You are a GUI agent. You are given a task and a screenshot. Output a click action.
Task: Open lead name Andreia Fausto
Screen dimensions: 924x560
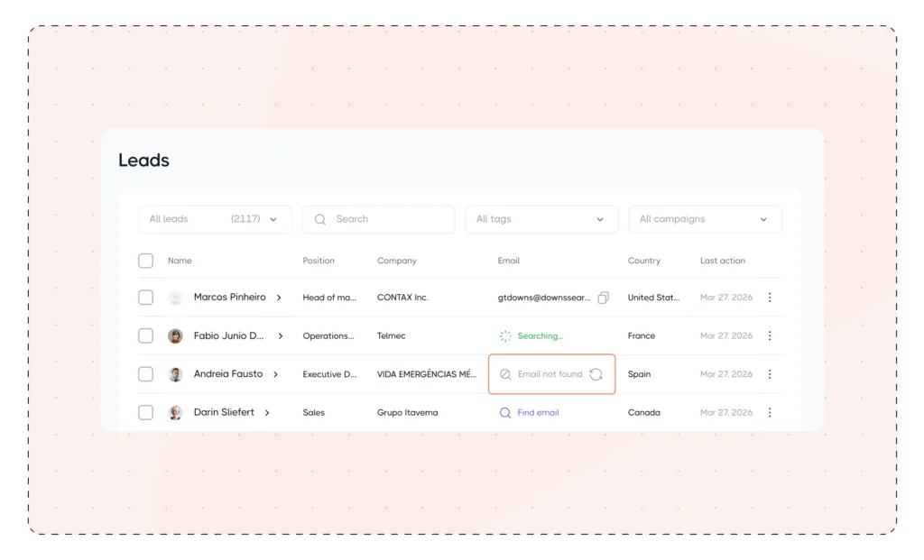point(228,374)
